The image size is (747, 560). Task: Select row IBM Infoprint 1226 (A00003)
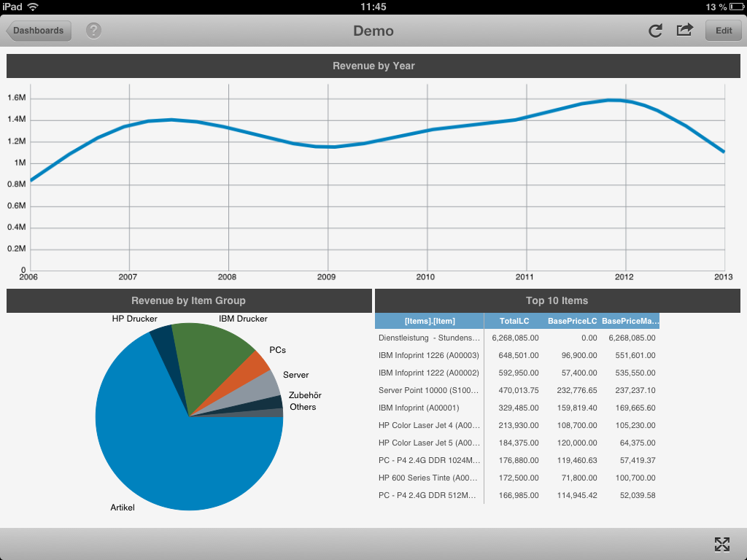[517, 355]
